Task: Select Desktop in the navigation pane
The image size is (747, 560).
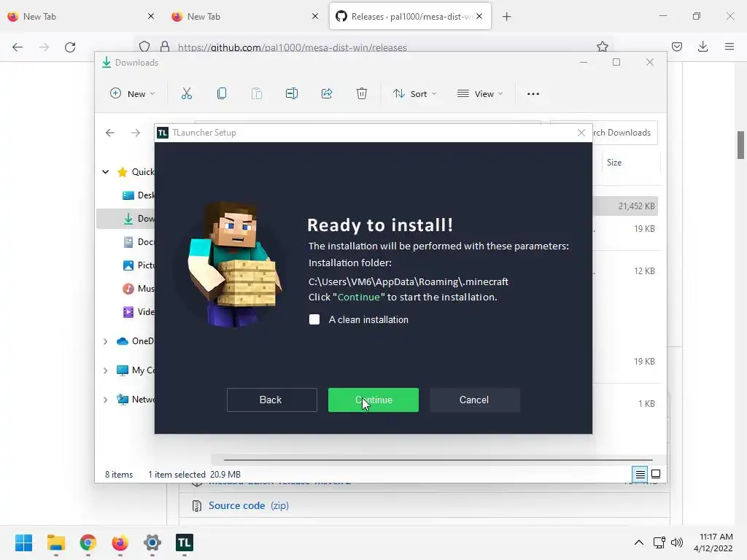Action: pos(138,195)
